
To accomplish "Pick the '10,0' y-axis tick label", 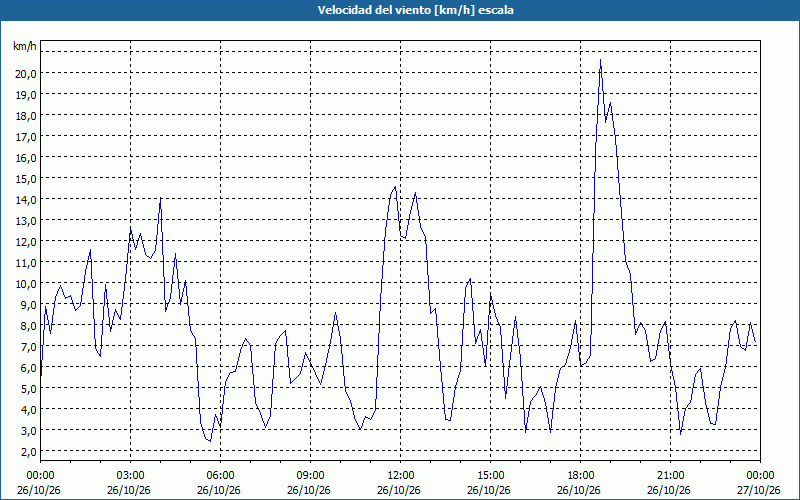I will [26, 283].
